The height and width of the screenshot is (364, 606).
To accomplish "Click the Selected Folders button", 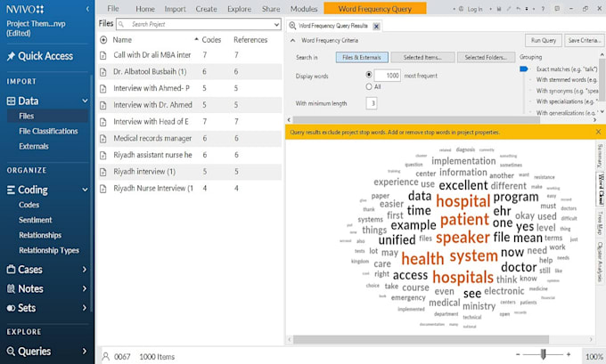I will point(486,58).
